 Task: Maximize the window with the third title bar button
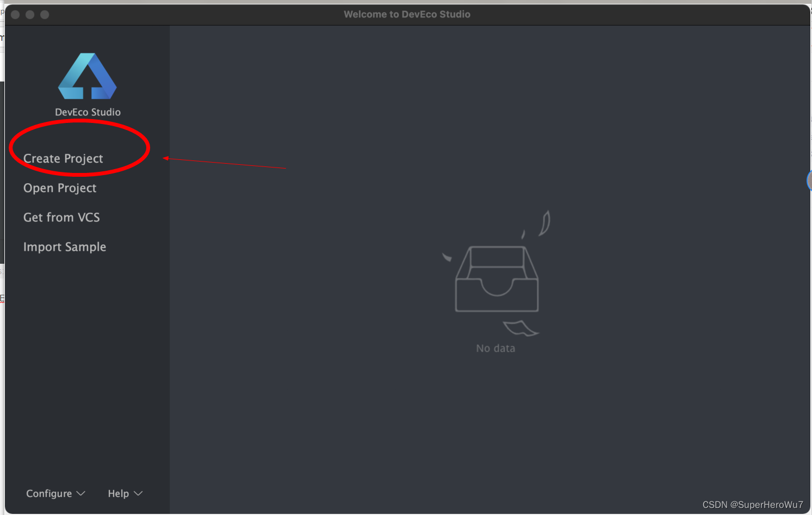coord(45,15)
